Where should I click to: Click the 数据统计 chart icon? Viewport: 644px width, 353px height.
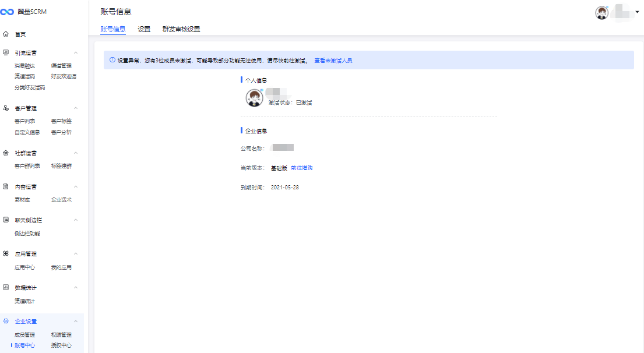pos(6,288)
